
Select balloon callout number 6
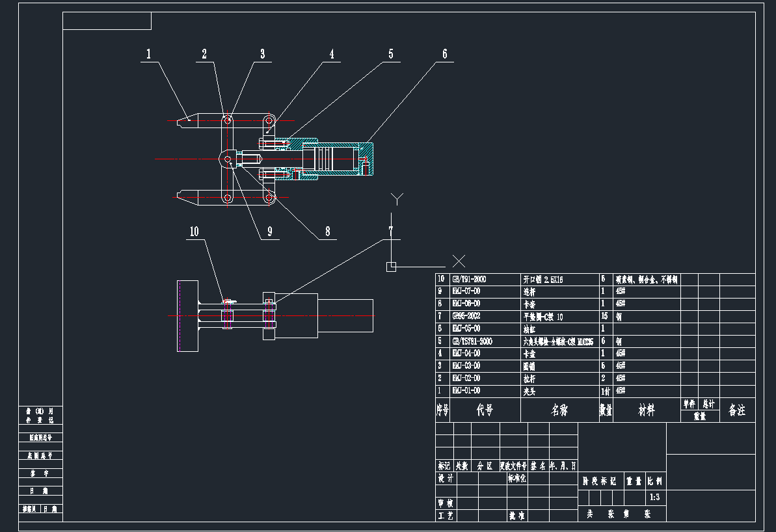[444, 54]
